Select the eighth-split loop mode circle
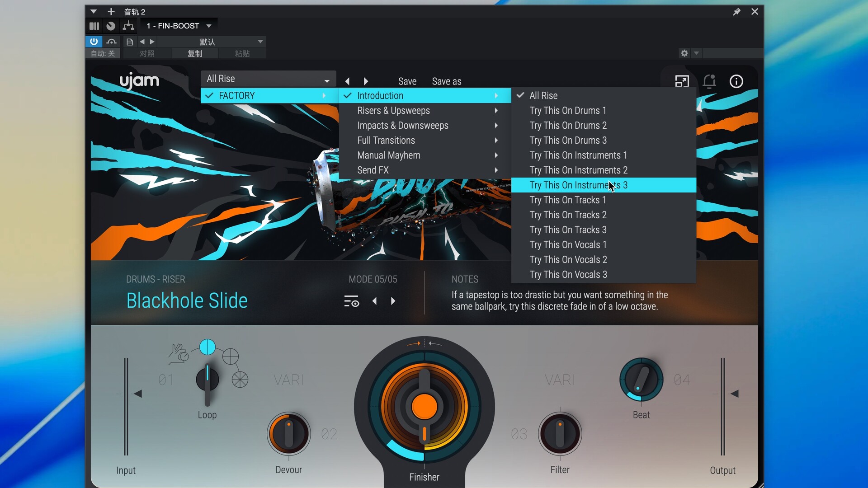 pos(240,380)
